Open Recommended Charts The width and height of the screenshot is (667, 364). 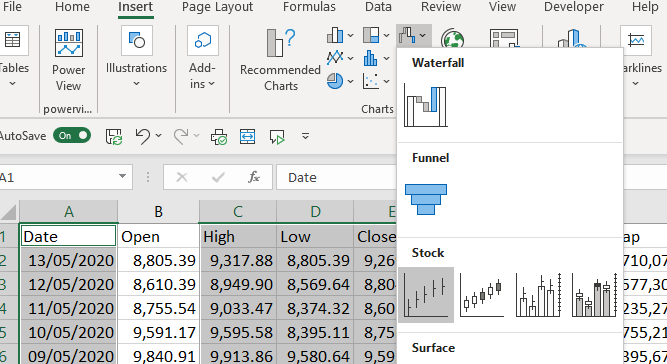pos(280,60)
